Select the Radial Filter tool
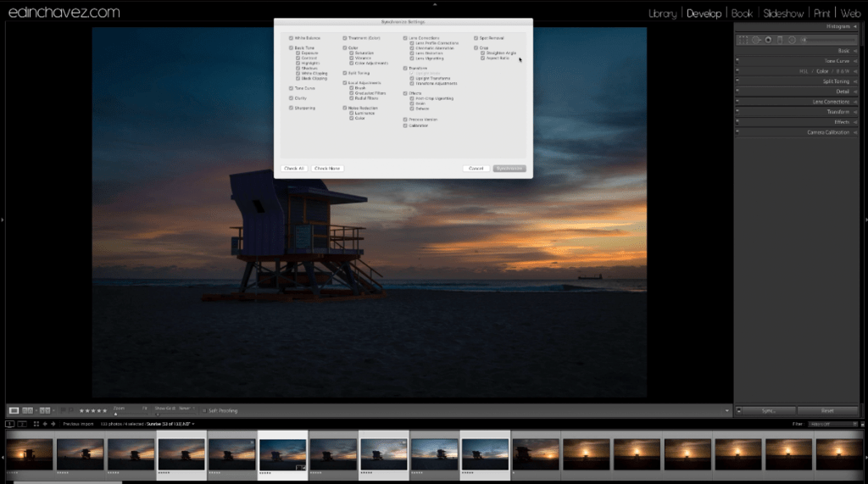The image size is (868, 484). (793, 40)
